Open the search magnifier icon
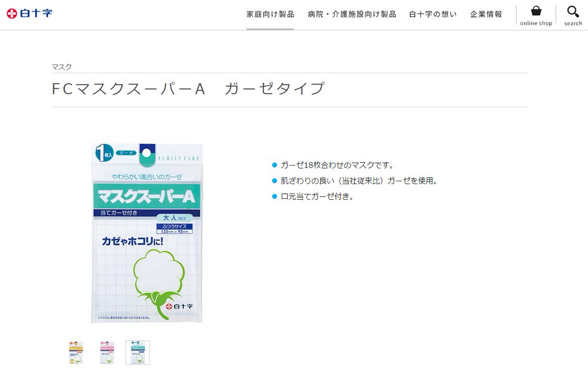The width and height of the screenshot is (588, 380). click(573, 11)
